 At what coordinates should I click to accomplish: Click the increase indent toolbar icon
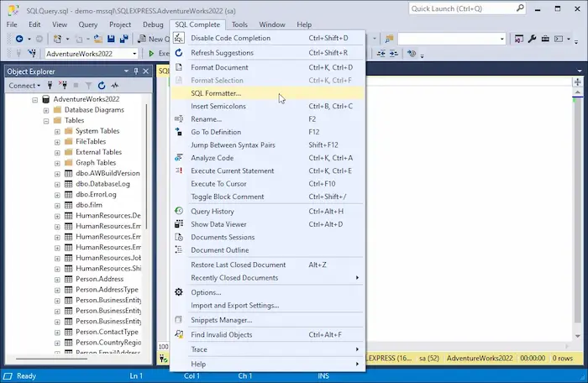[393, 54]
